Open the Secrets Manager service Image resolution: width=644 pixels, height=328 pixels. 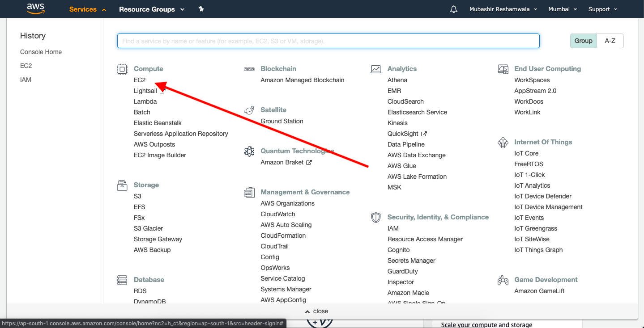click(411, 261)
